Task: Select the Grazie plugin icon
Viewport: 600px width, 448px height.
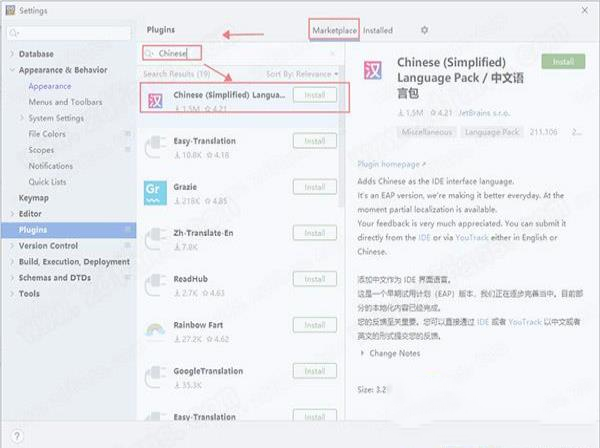Action: click(x=155, y=191)
